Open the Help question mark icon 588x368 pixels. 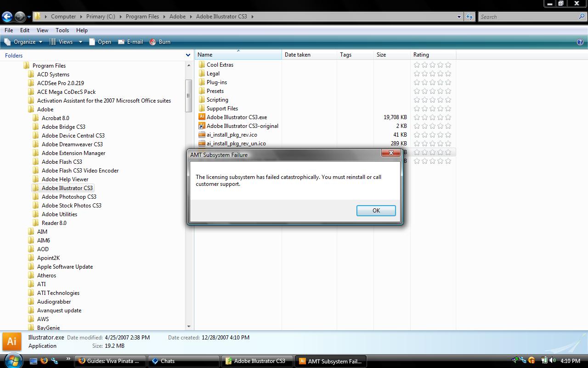click(580, 42)
